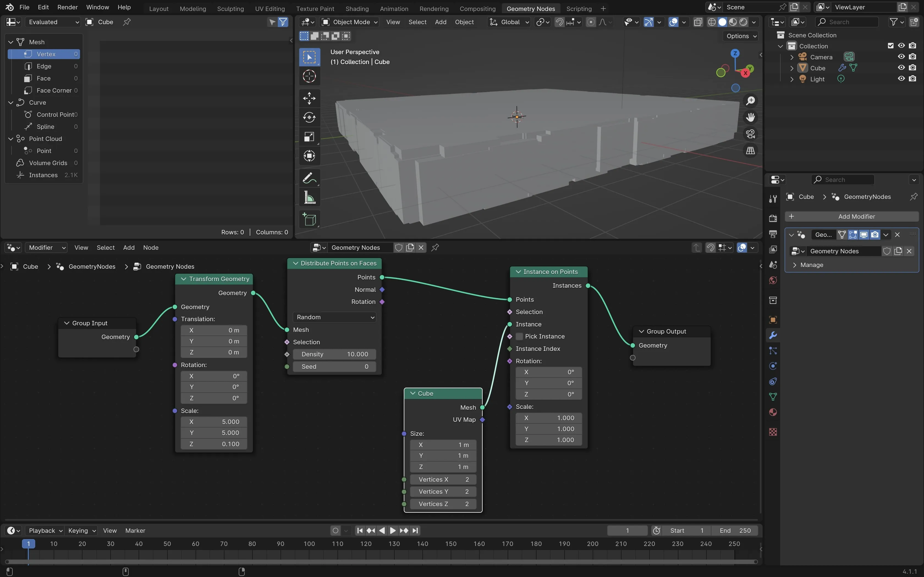The image size is (924, 577).
Task: Uncheck the Collection exclude checkbox
Action: point(890,46)
